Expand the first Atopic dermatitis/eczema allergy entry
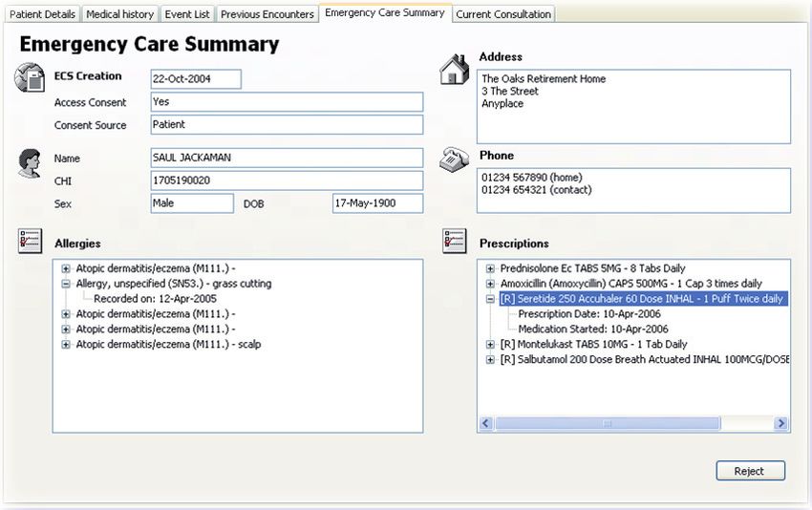Image resolution: width=812 pixels, height=510 pixels. [x=66, y=268]
